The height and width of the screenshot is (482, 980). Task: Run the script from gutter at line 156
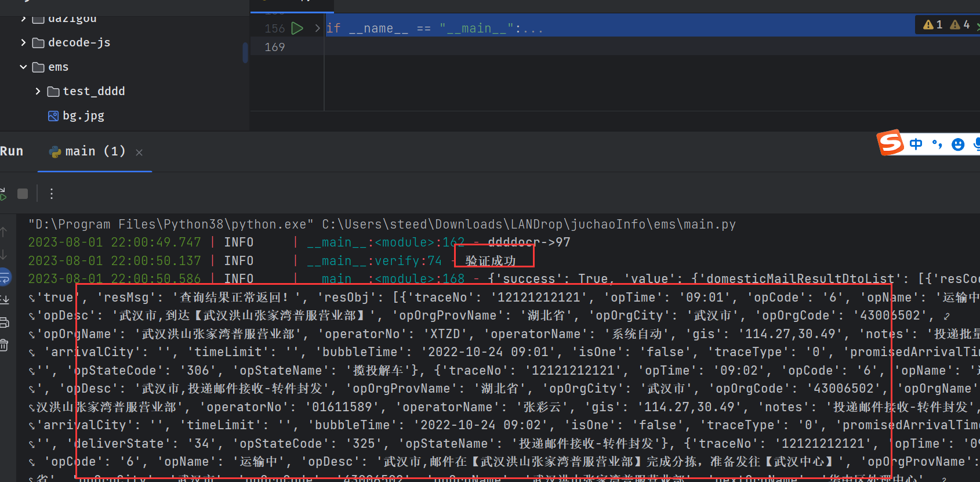[297, 28]
